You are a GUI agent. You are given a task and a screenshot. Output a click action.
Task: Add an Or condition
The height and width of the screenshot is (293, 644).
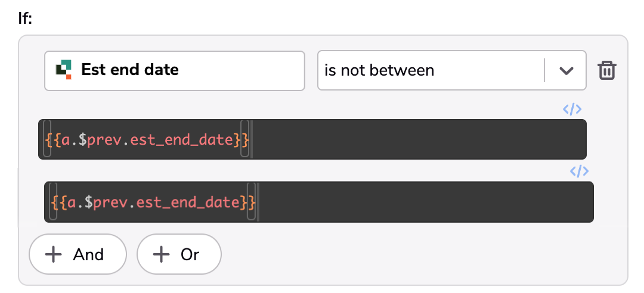(x=179, y=254)
